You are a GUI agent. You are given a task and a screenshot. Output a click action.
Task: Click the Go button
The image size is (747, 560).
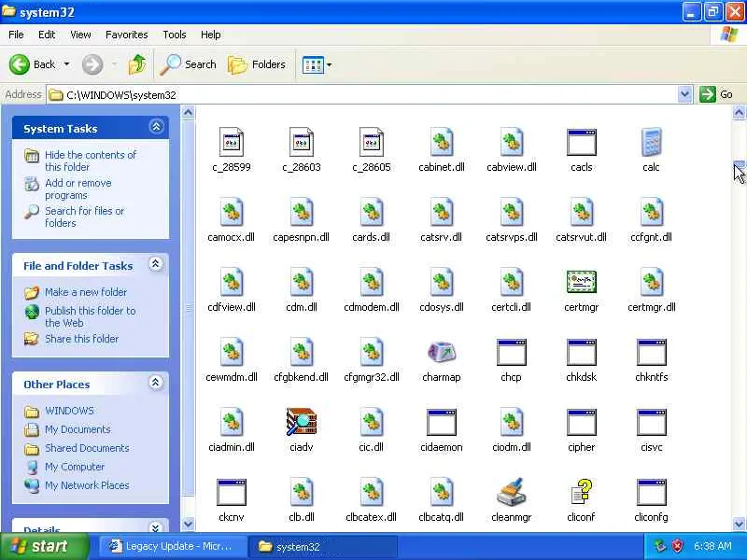[716, 94]
